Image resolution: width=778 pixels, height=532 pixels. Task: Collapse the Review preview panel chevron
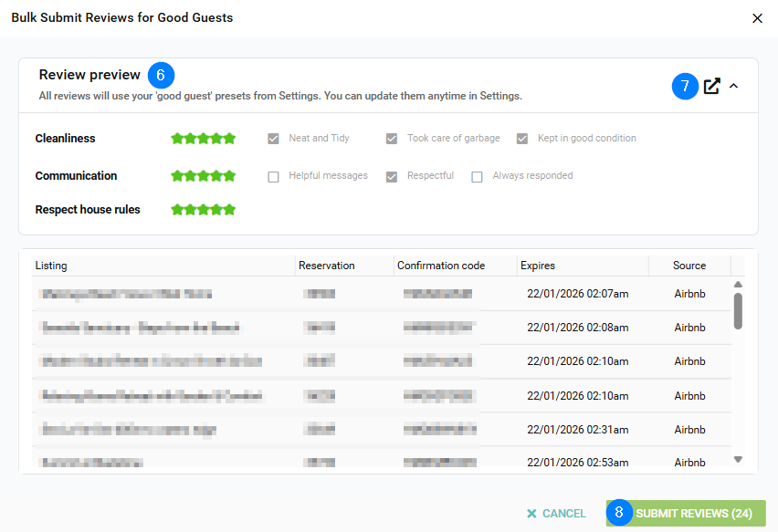tap(733, 87)
